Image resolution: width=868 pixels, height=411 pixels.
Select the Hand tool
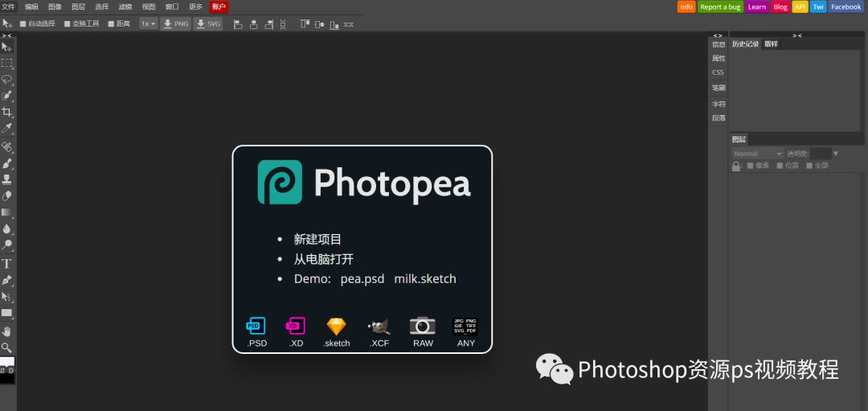7,331
